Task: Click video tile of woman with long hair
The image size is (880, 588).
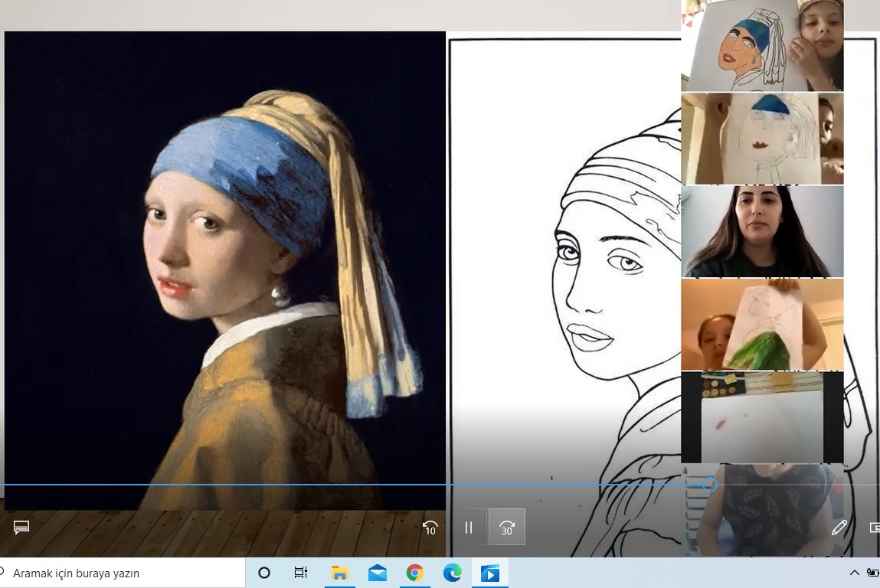Action: point(762,231)
